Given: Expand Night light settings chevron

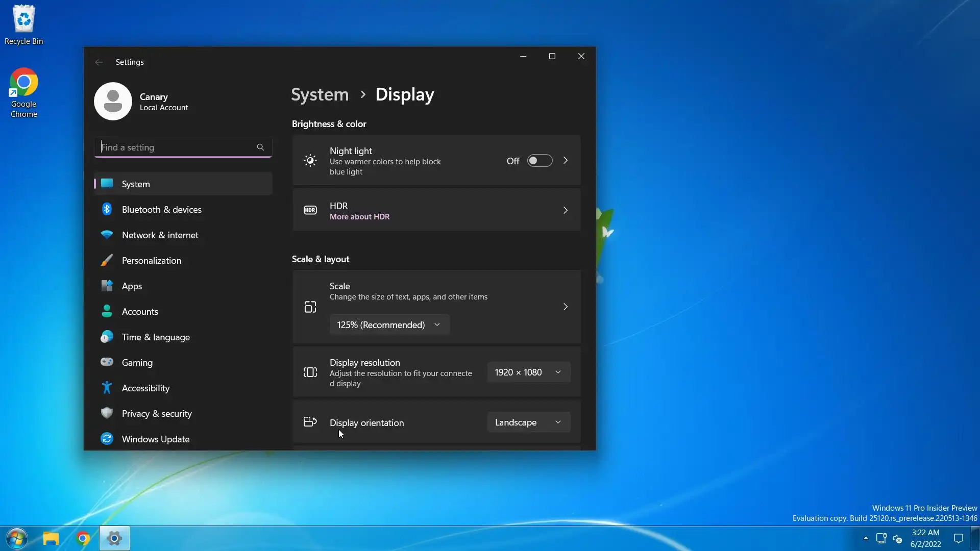Looking at the screenshot, I should (565, 161).
